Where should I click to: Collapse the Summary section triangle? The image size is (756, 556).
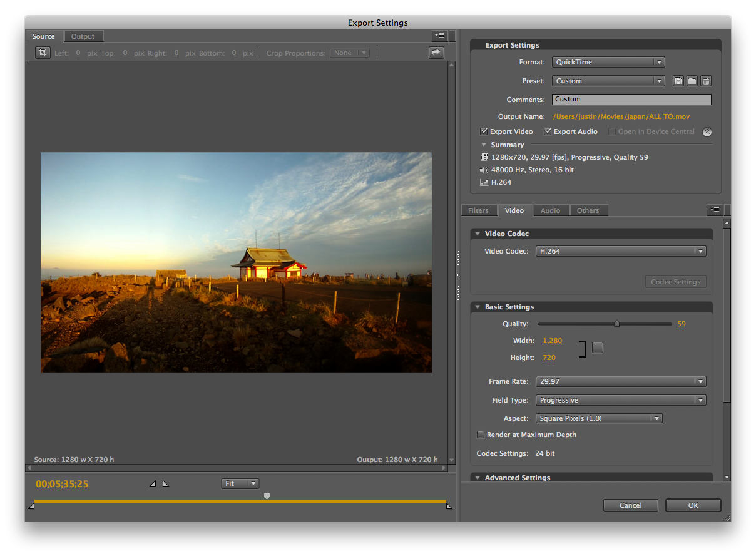pos(484,145)
